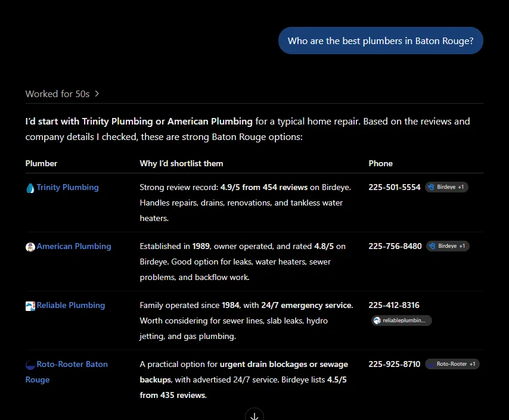
Task: Click the "24/7 emergency service" bold text
Action: (307, 306)
